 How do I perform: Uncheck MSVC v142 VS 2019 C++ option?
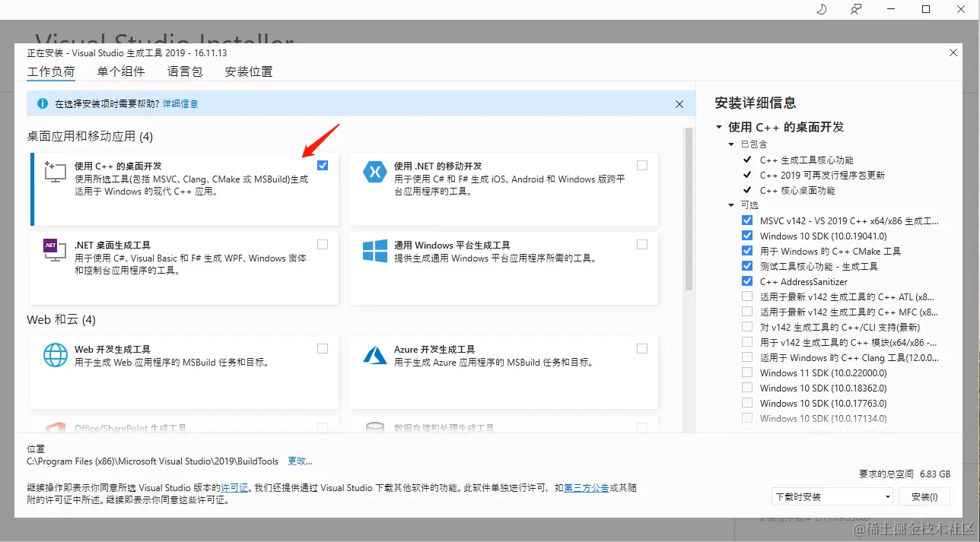pyautogui.click(x=746, y=220)
